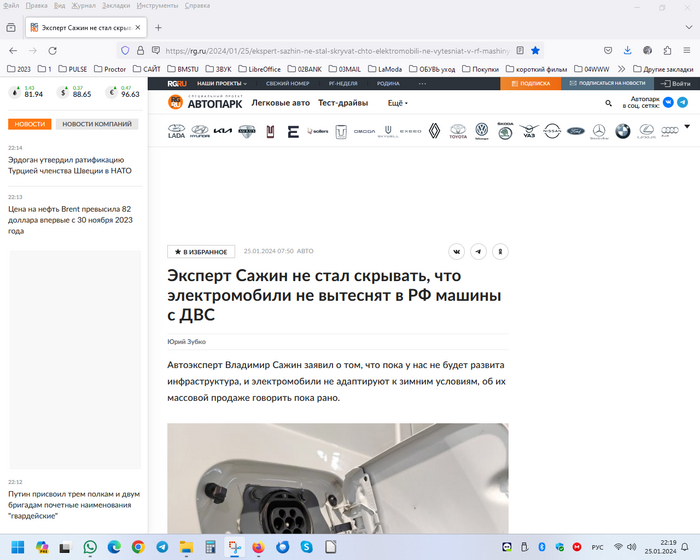Open Firefox downloads panel
The image size is (700, 560).
click(627, 50)
